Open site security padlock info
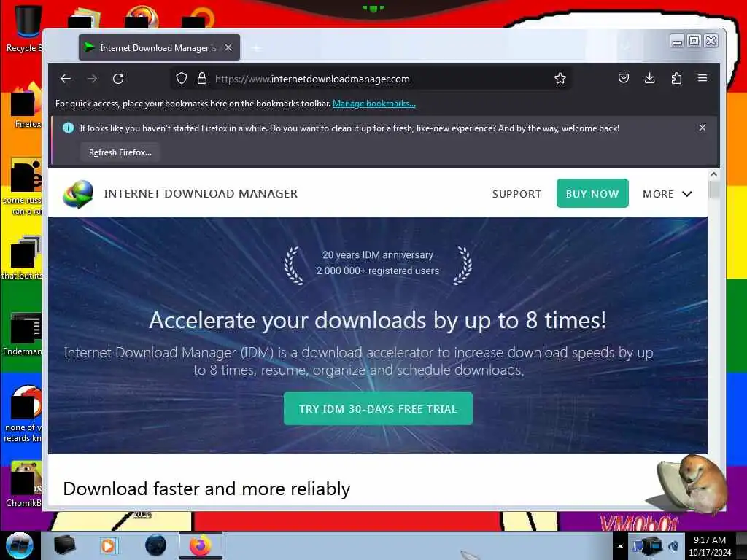The image size is (747, 560). tap(202, 79)
